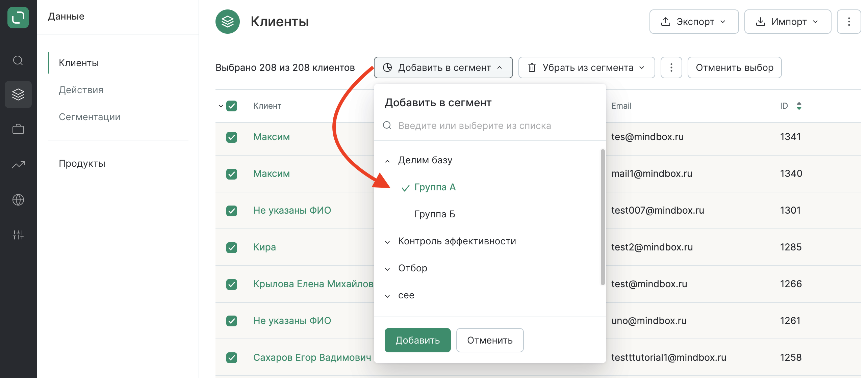
Task: Uncheck the Кира row checkbox
Action: [x=232, y=248]
